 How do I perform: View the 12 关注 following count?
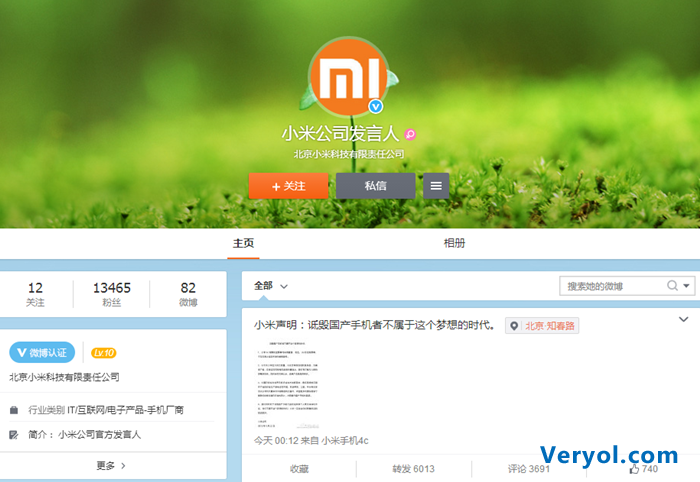click(35, 294)
